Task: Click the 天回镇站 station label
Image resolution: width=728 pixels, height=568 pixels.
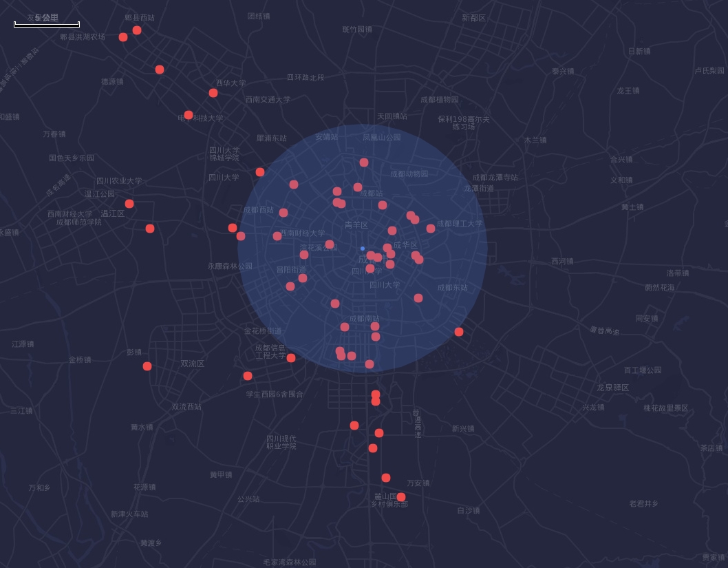Action: (x=392, y=116)
